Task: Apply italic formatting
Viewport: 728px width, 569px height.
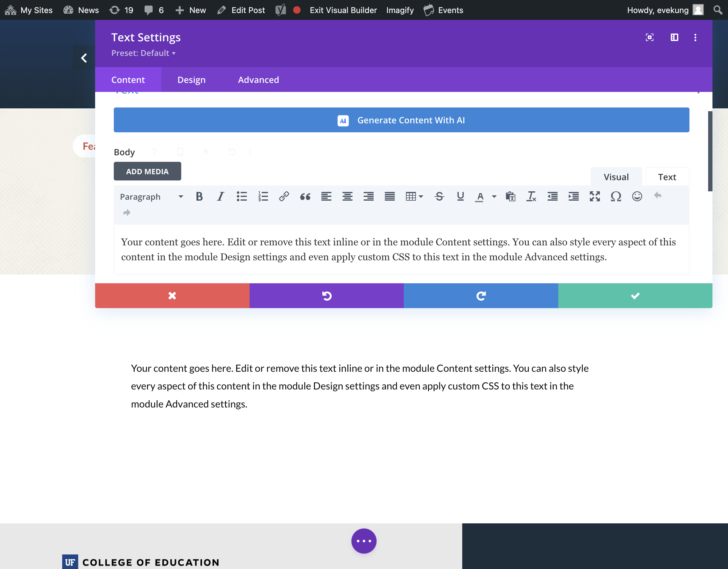Action: [x=220, y=197]
